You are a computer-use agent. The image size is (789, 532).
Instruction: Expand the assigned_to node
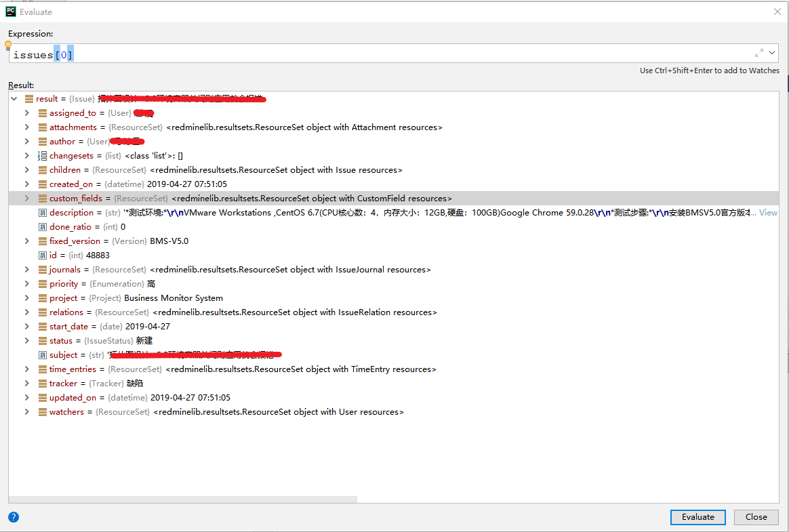point(26,112)
